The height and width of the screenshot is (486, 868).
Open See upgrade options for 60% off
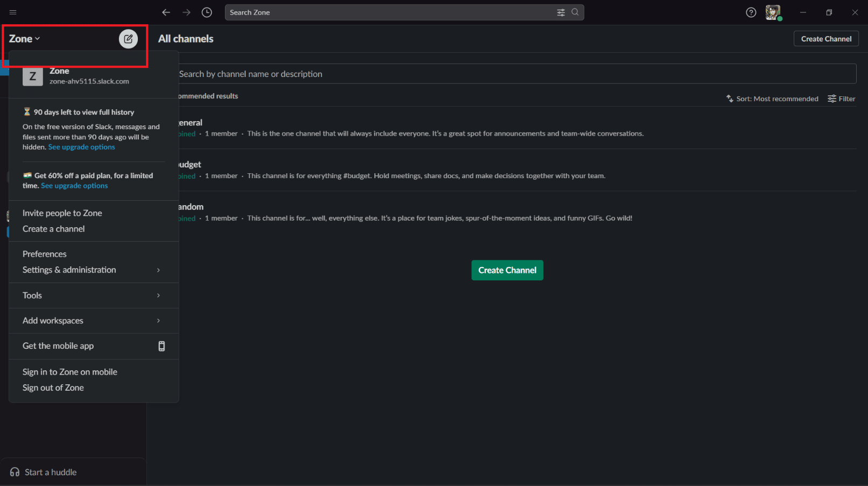pyautogui.click(x=74, y=186)
